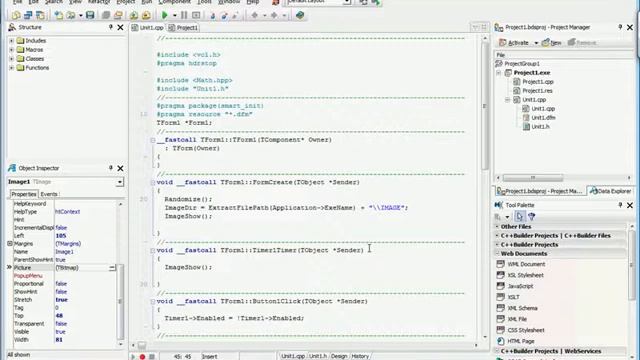640x360 pixels.
Task: Close the Structure panel
Action: pyautogui.click(x=120, y=27)
